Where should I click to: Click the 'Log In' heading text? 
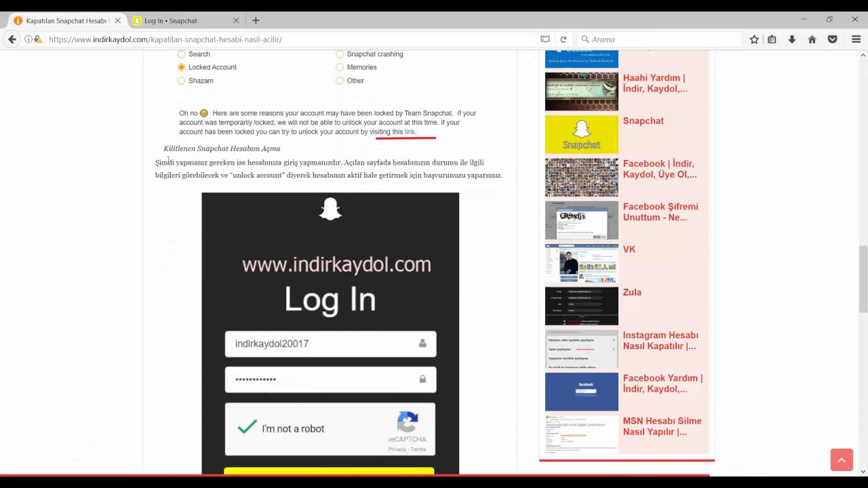click(330, 299)
